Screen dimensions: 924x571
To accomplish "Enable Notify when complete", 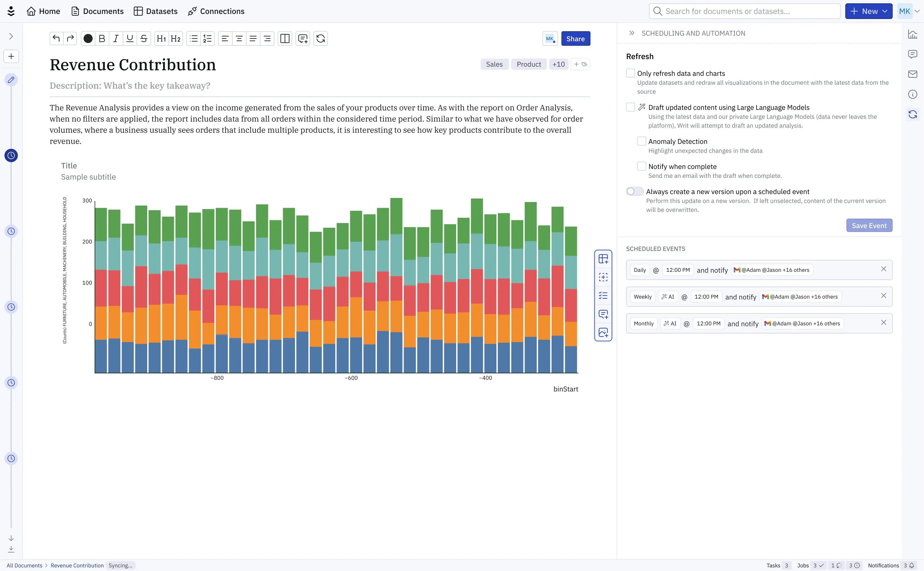I will (x=641, y=166).
